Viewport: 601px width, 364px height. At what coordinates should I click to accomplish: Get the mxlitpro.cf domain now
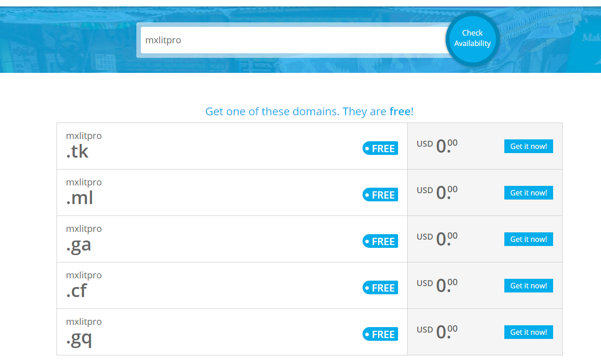click(x=528, y=286)
